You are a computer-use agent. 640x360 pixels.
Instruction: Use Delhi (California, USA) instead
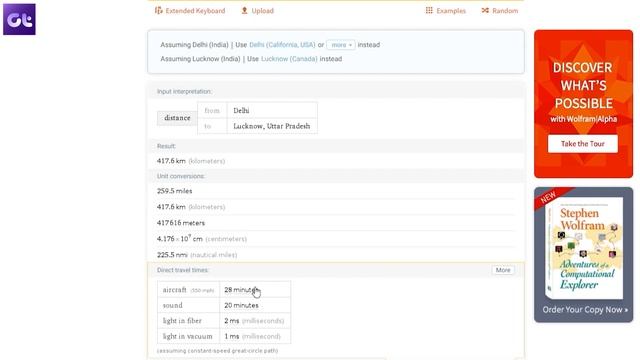click(282, 45)
